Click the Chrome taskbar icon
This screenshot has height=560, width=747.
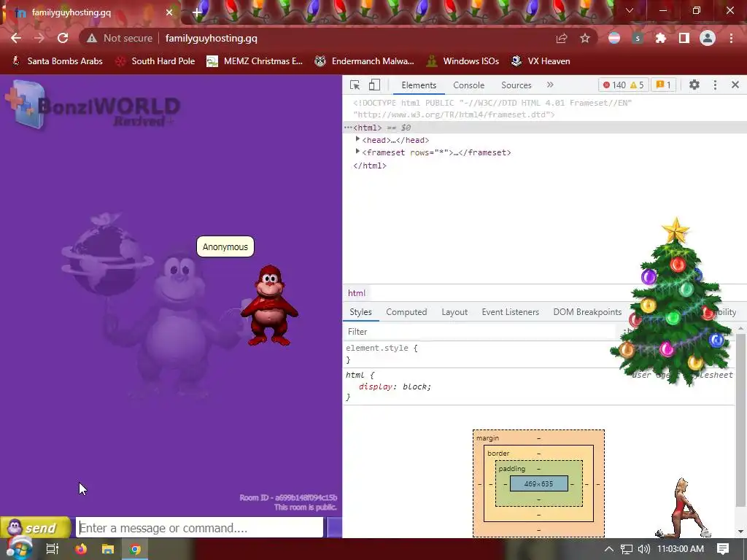135,549
